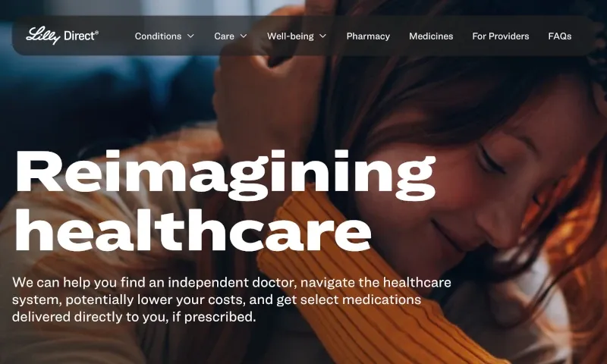The height and width of the screenshot is (364, 607).
Task: Select the For Providers link
Action: tap(501, 36)
